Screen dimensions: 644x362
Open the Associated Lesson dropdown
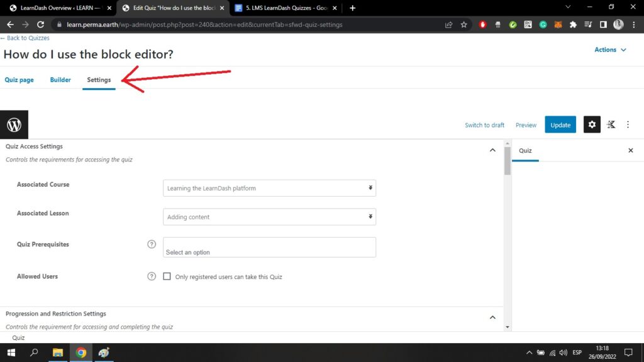269,217
